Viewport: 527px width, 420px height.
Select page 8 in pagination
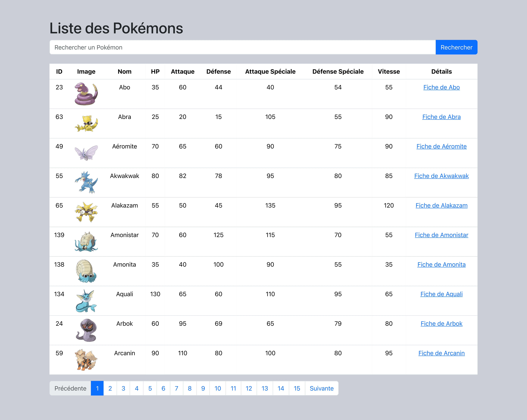click(x=190, y=388)
